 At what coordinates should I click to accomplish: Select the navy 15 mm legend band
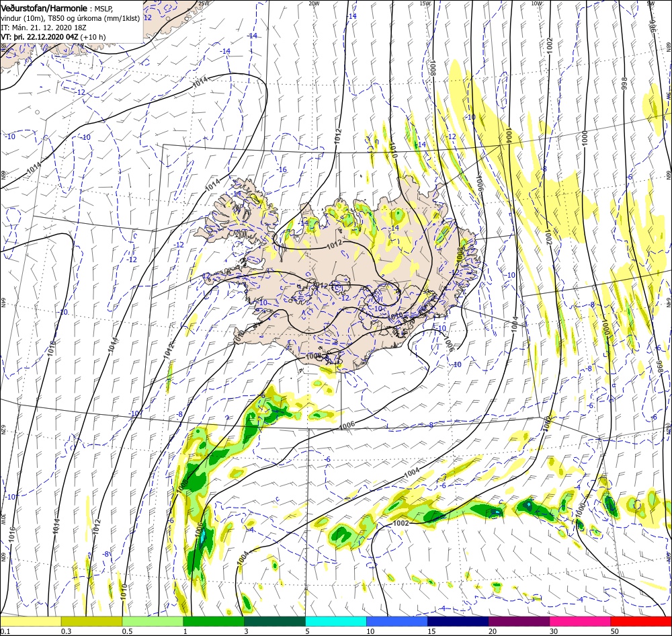pos(458,621)
